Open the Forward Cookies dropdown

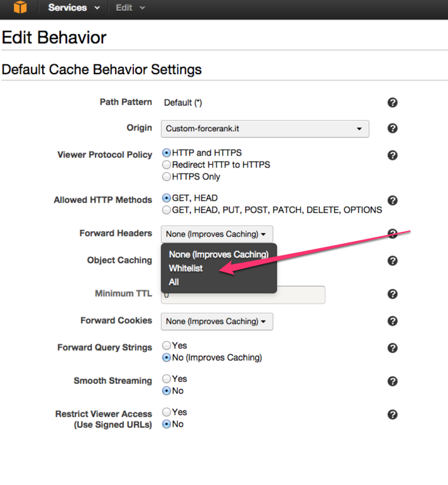point(217,322)
